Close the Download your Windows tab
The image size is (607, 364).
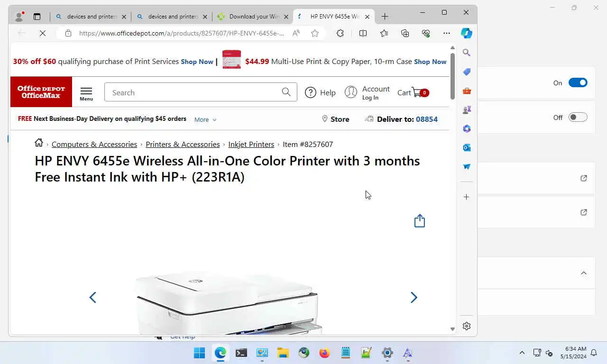pyautogui.click(x=286, y=17)
